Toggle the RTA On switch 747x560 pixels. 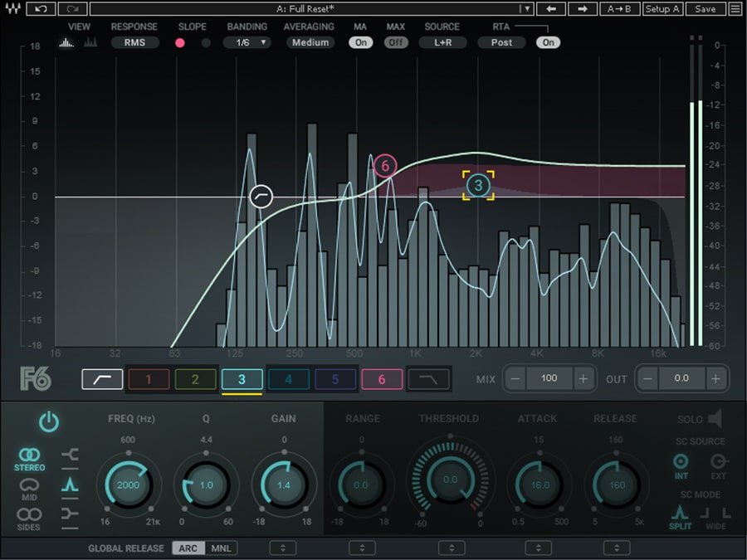[x=549, y=42]
